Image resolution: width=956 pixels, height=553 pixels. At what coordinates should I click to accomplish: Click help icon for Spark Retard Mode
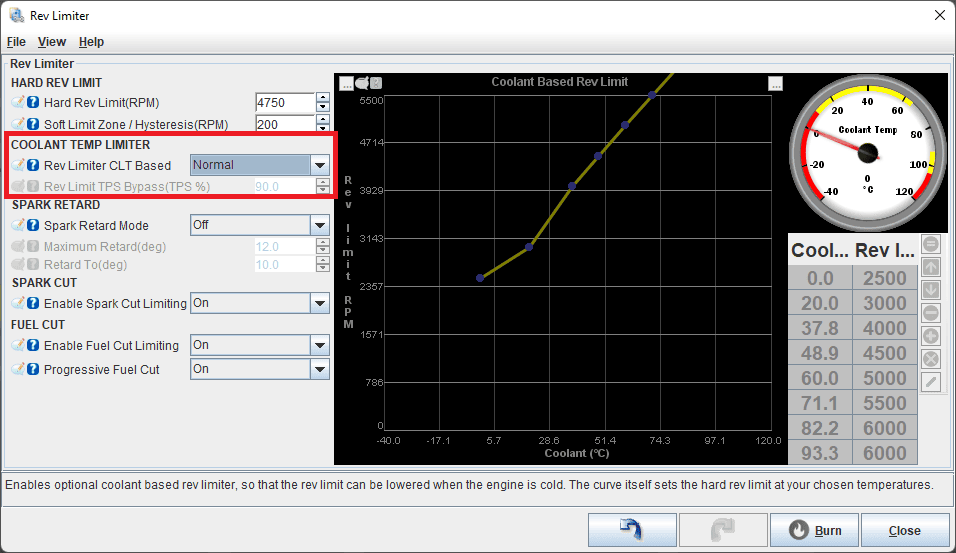pos(34,225)
